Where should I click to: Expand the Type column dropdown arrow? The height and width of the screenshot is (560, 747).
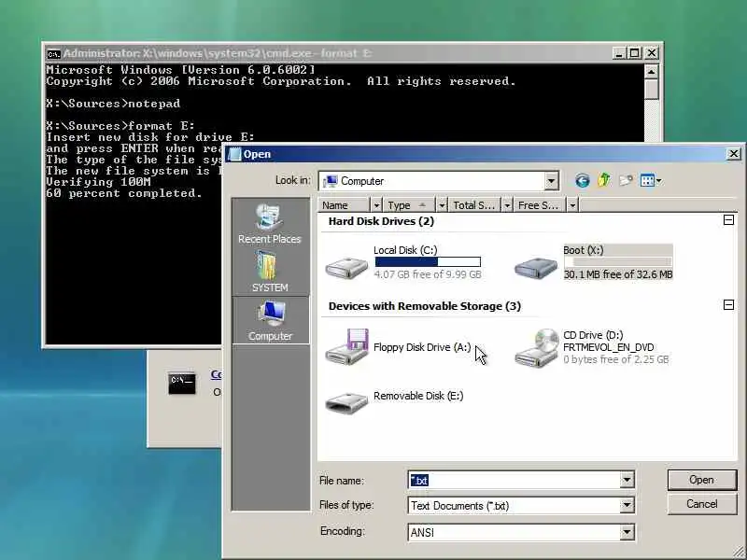tap(442, 205)
